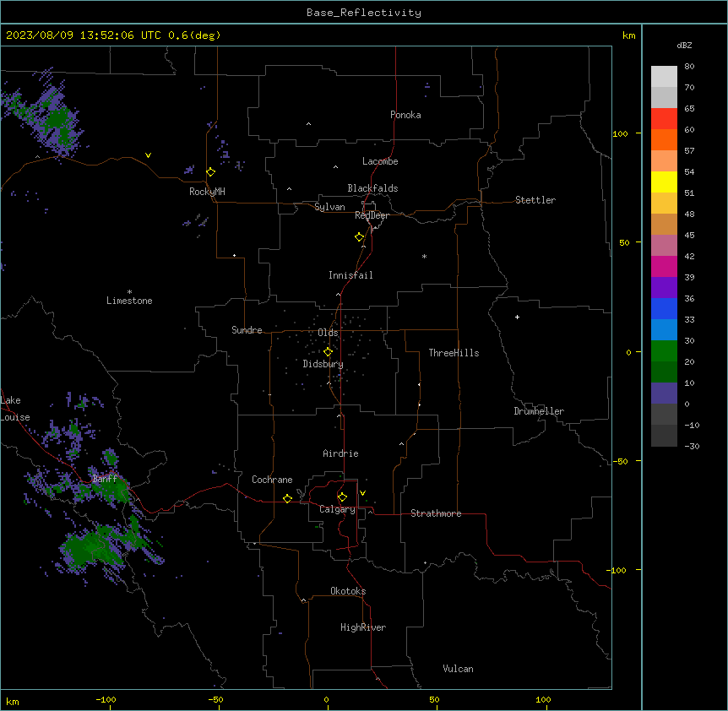Viewport: 728px width, 711px height.
Task: Click the km unit label at bottom left
Action: pyautogui.click(x=13, y=702)
